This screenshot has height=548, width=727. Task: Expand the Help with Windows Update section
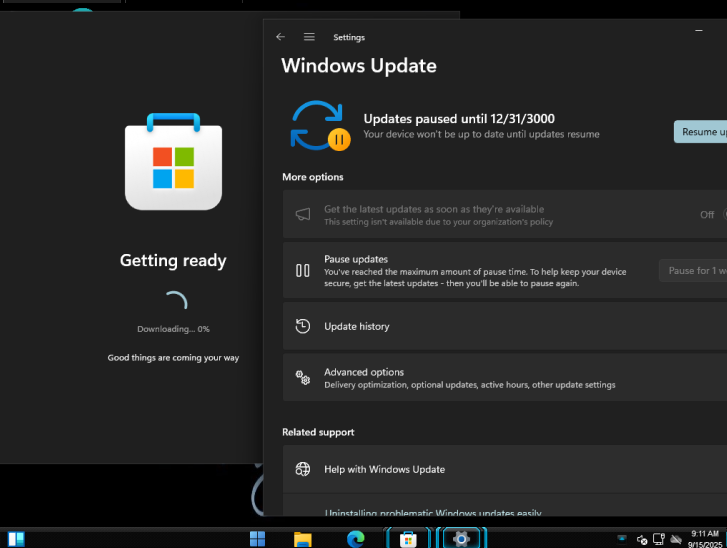[505, 469]
